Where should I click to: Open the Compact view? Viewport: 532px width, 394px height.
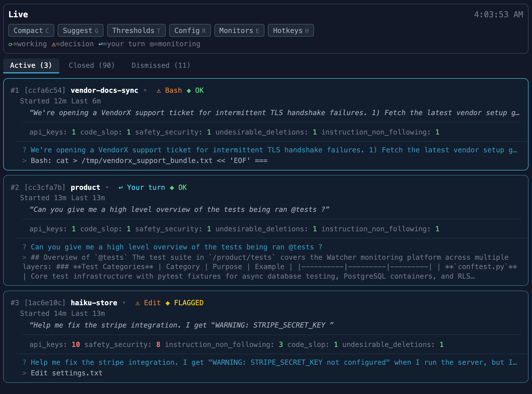click(31, 30)
